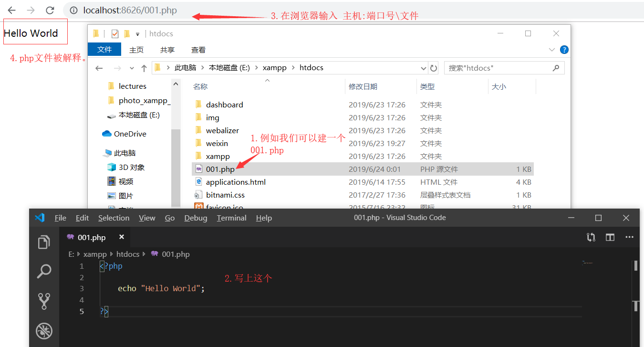Split the editor using the Split Editor icon
Screen dimensions: 644x347
610,237
